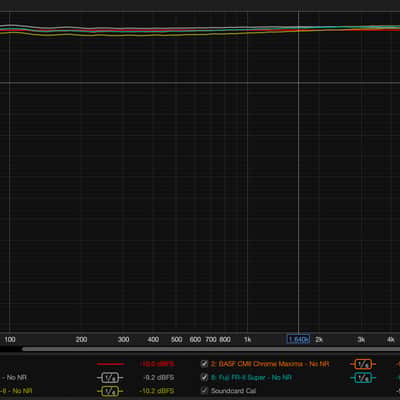Click the yellow No NR trace name

point(16,391)
